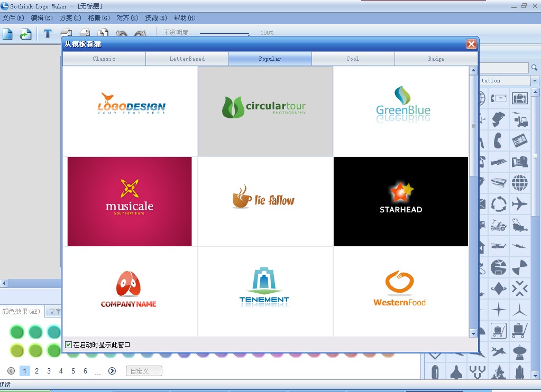
Task: Click resources panel scroll-down arrow
Action: point(535,376)
